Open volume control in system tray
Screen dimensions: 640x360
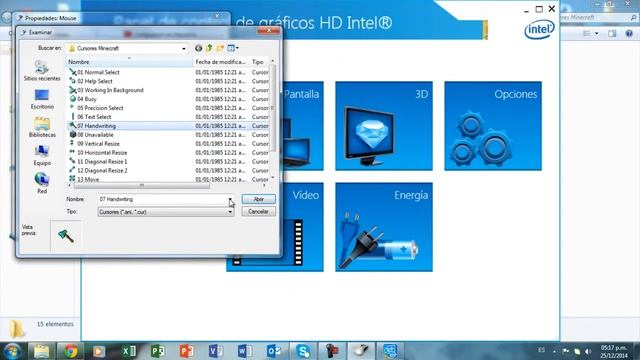588,351
